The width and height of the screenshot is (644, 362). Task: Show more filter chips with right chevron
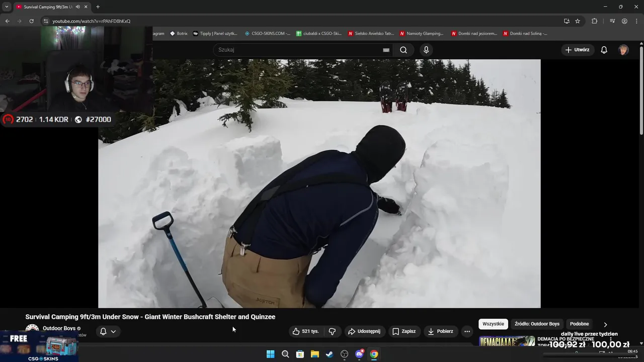point(605,324)
